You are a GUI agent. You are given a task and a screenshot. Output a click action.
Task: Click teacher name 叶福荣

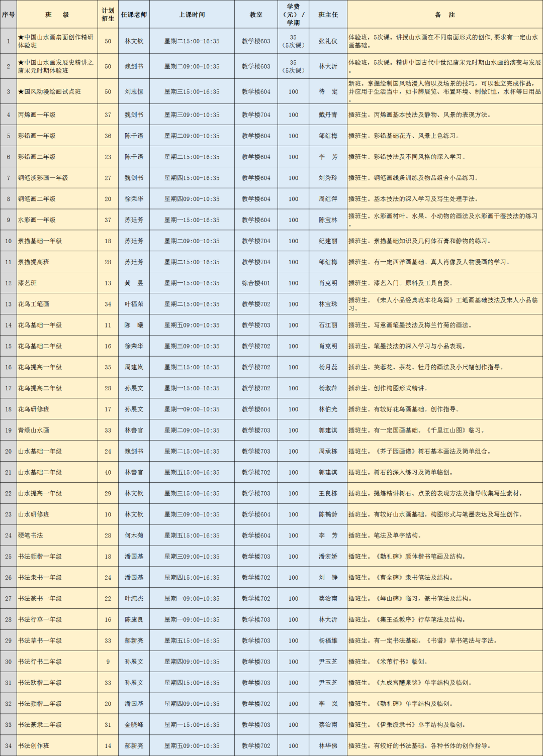134,304
